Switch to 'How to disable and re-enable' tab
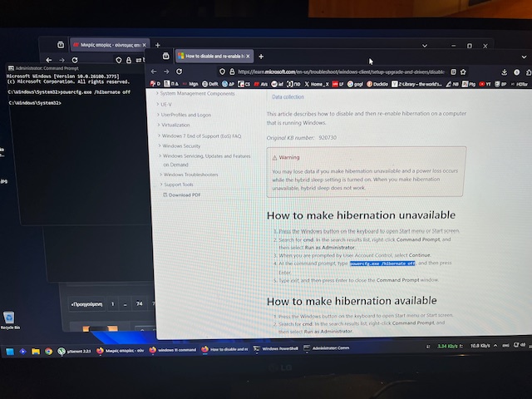532x399 pixels. pyautogui.click(x=208, y=57)
